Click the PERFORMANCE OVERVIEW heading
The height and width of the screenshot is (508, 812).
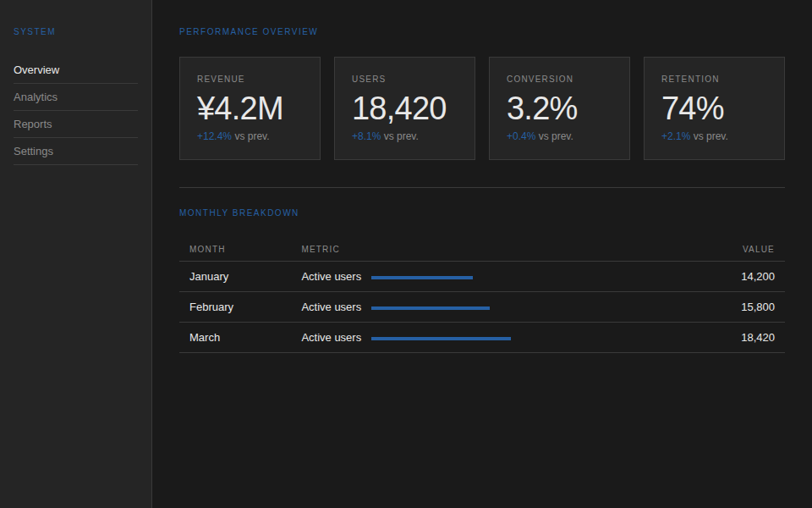pos(248,31)
